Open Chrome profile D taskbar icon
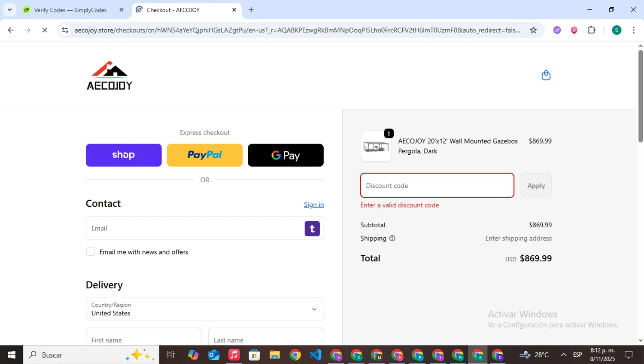 pos(498,355)
